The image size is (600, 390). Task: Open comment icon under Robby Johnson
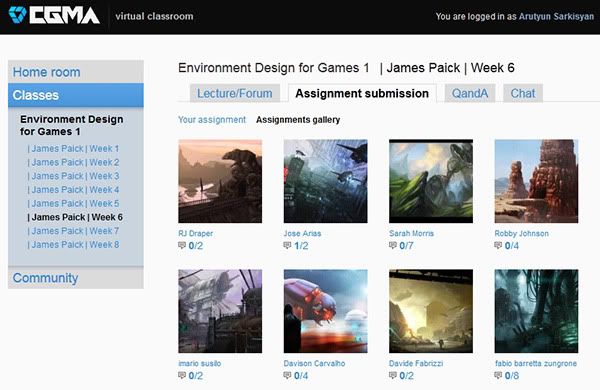pos(498,245)
